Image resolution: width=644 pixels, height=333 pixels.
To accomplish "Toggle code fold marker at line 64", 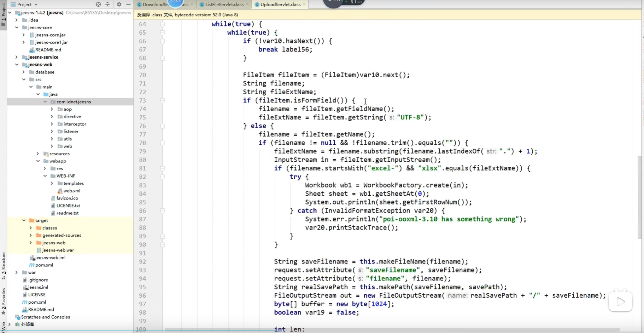I will tap(163, 24).
